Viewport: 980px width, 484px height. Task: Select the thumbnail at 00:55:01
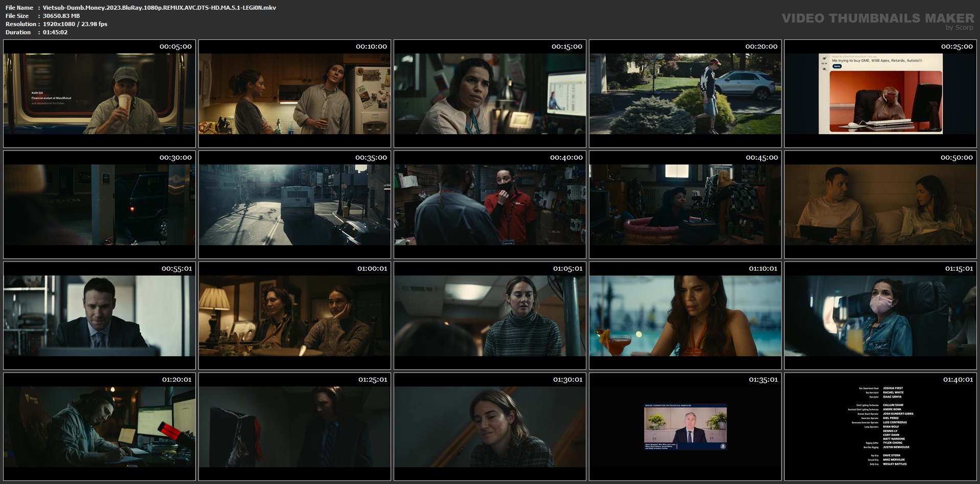coord(99,316)
